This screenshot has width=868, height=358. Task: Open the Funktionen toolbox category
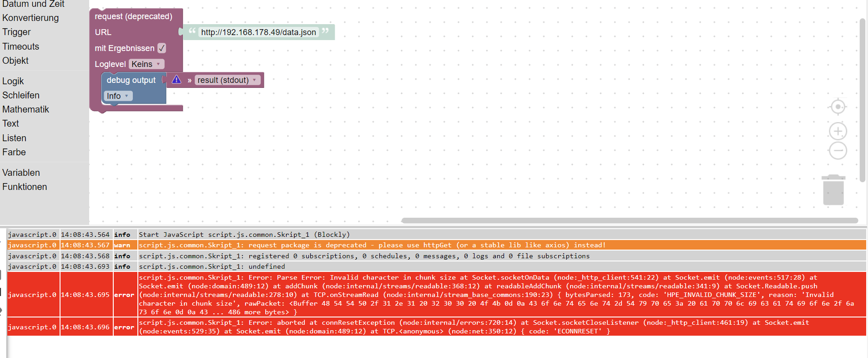25,187
